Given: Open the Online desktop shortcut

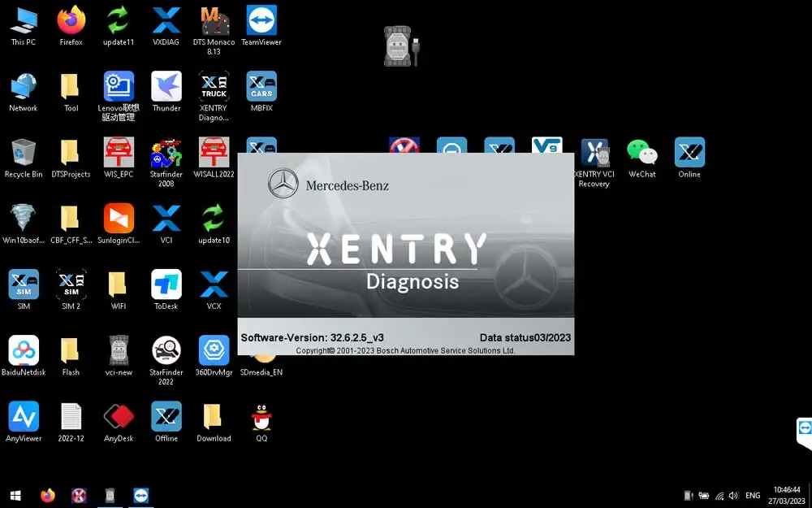Looking at the screenshot, I should pos(689,158).
